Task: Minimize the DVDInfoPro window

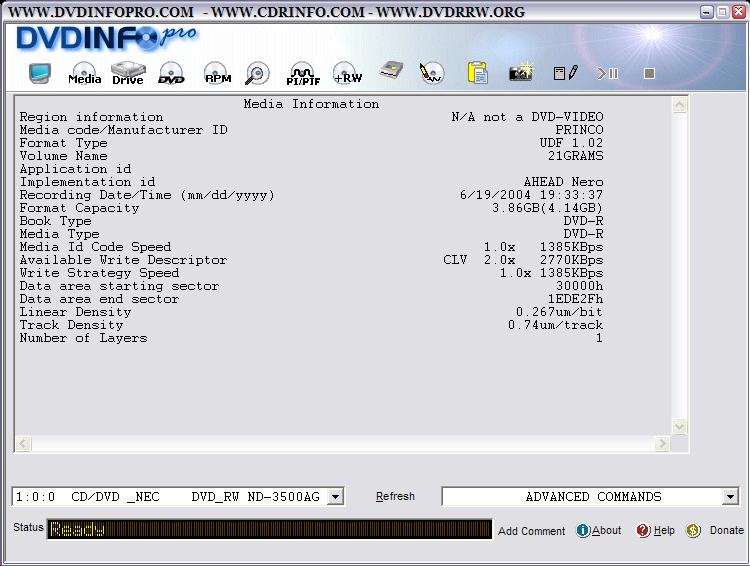Action: coord(706,12)
